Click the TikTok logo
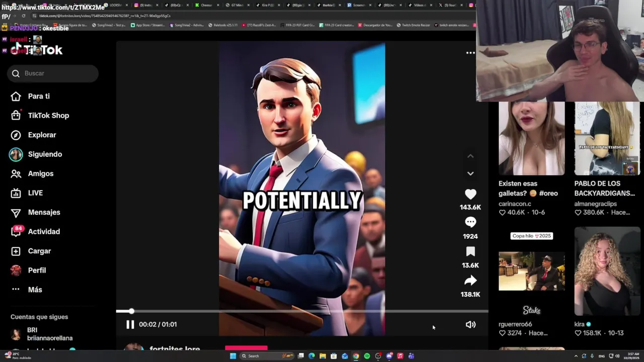 38,50
